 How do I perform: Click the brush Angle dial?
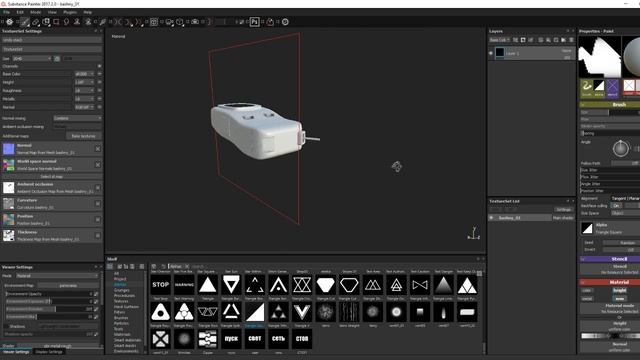click(x=620, y=148)
